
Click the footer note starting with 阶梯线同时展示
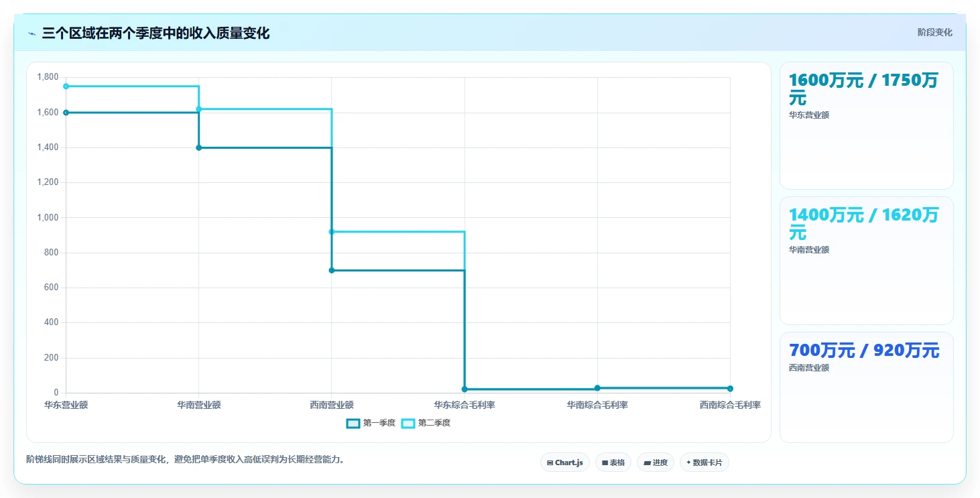(186, 459)
